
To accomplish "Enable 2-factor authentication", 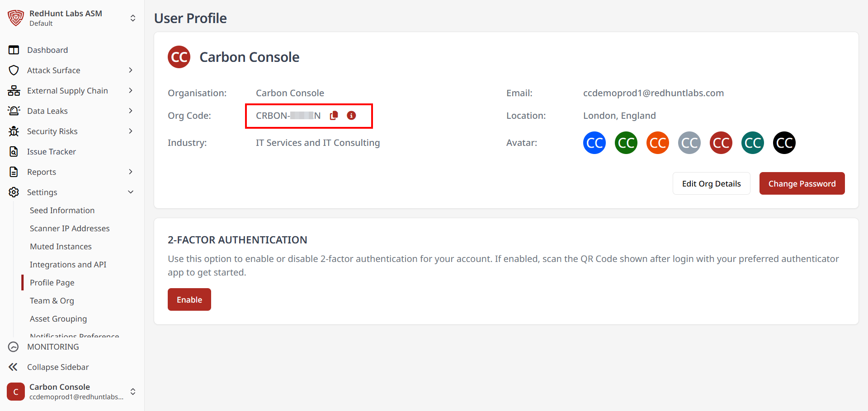I will pyautogui.click(x=189, y=299).
